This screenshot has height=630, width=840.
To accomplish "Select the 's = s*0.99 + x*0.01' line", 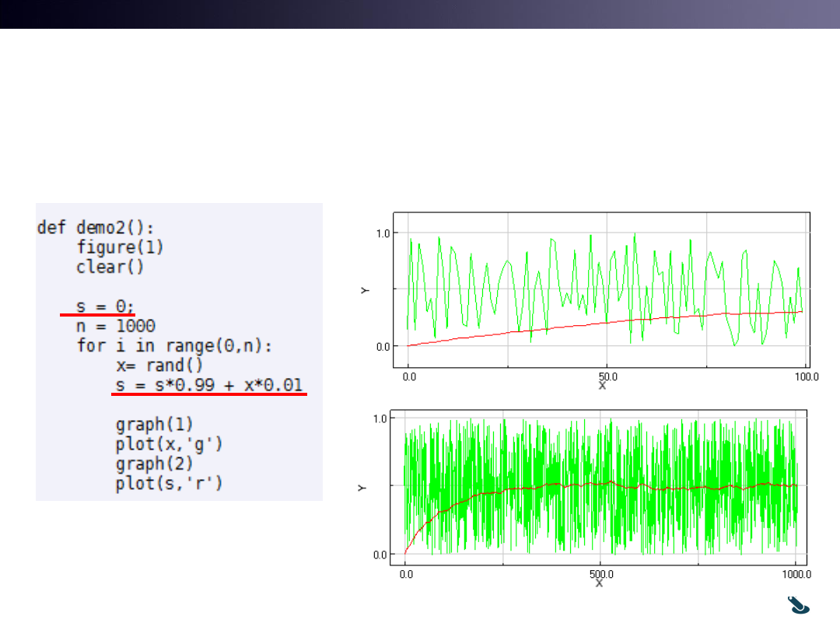I will point(209,385).
